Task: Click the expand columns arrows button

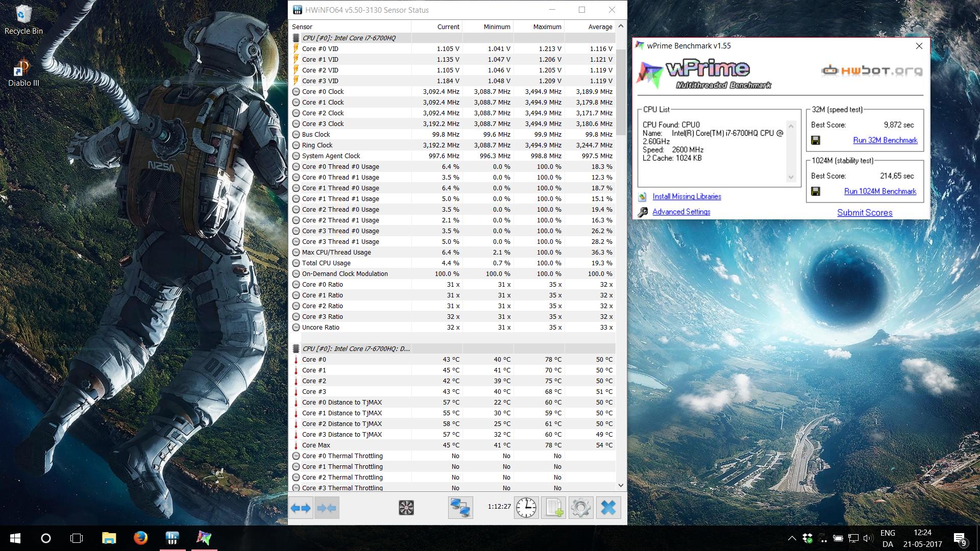Action: [301, 508]
